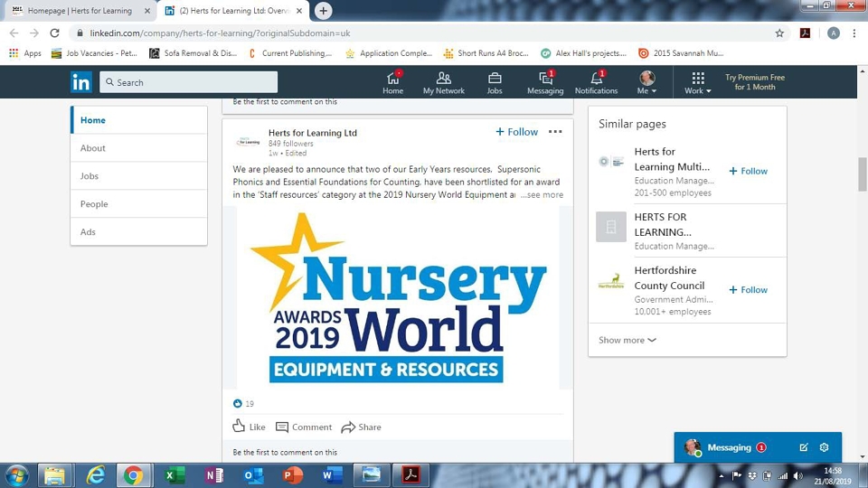
Task: Open Messaging in LinkedIn nav bar
Action: pos(545,82)
